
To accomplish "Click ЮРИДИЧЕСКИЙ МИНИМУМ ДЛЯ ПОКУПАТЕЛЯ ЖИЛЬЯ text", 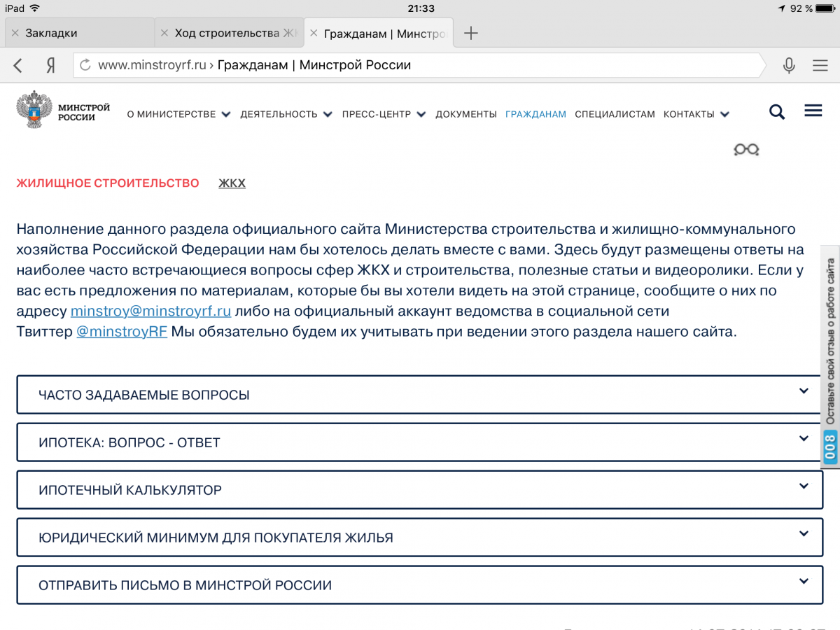I will tap(216, 538).
